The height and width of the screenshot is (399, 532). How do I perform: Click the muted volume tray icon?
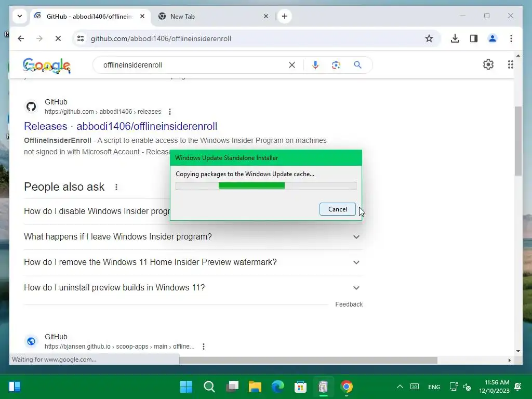click(x=468, y=387)
